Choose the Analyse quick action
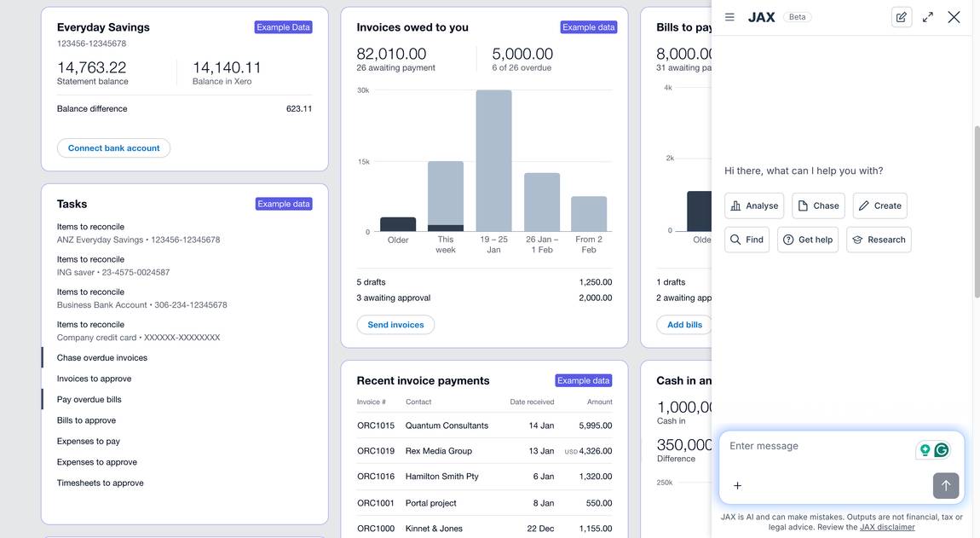This screenshot has height=538, width=980. pos(754,205)
